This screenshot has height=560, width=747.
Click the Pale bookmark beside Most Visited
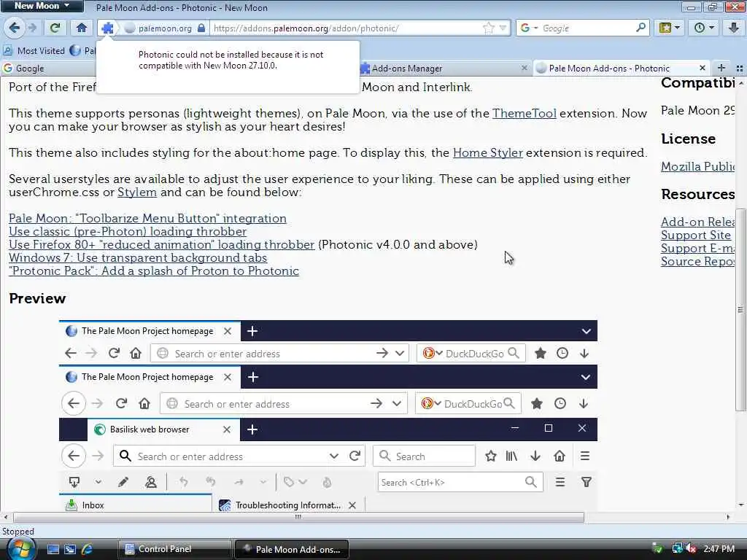tap(82, 50)
